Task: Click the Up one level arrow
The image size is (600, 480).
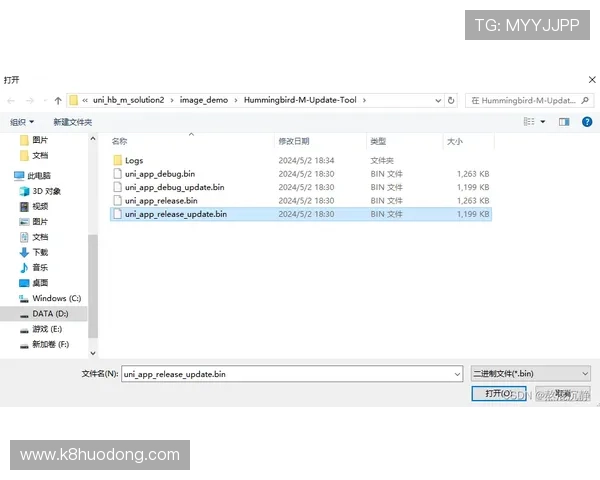Action: [x=58, y=100]
